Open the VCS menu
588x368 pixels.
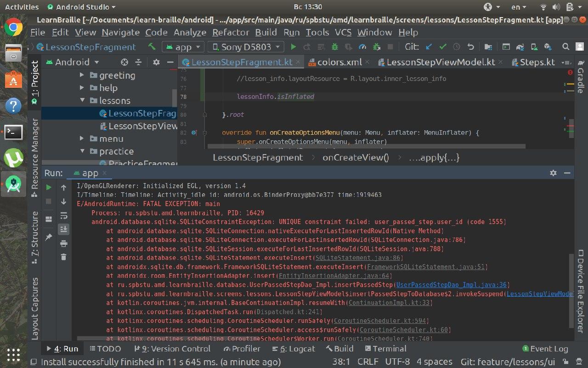(x=343, y=32)
